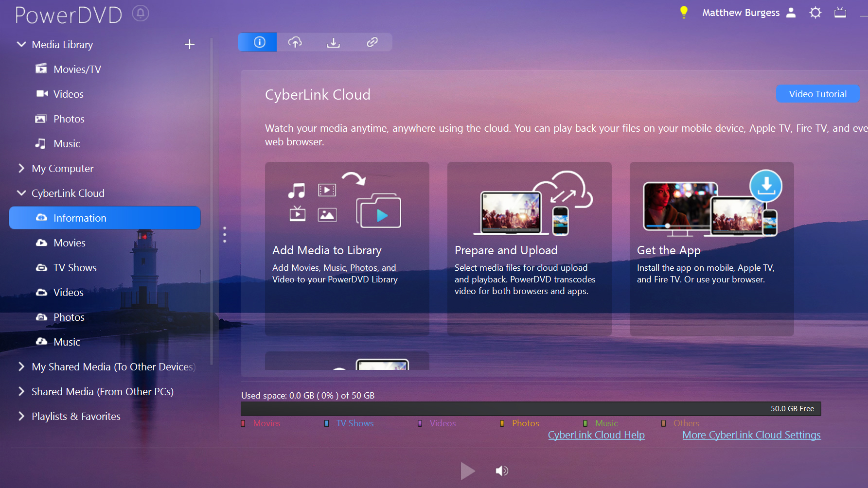Viewport: 868px width, 488px height.
Task: Collapse the Media Library chevron
Action: point(21,44)
